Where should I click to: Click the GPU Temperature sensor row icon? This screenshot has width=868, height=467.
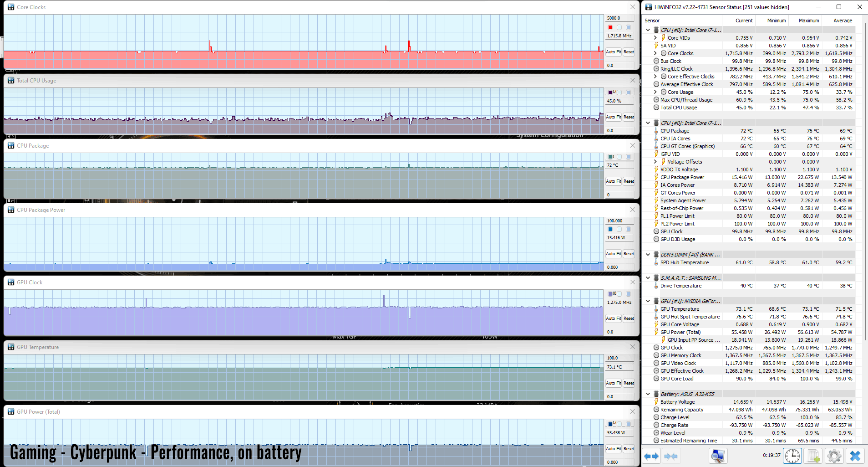click(656, 309)
